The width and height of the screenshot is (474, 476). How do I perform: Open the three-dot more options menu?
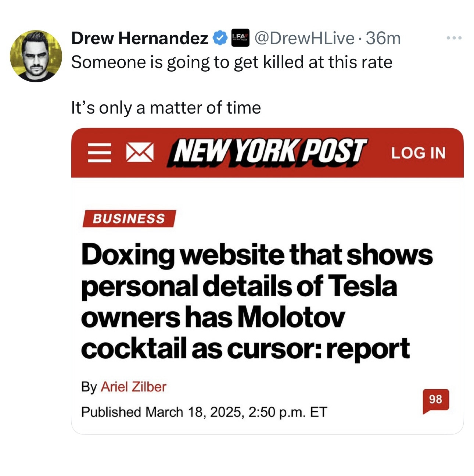[x=454, y=38]
